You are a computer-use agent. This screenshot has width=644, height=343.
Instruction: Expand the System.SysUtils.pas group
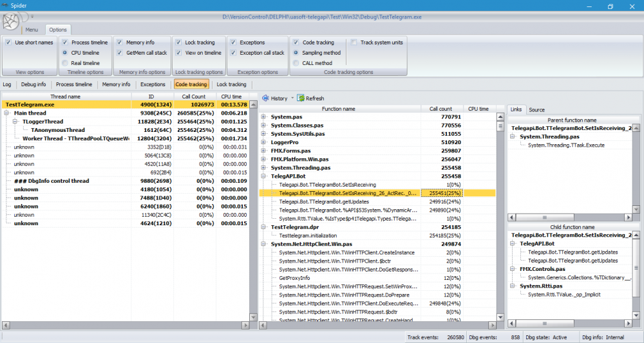[x=263, y=134]
